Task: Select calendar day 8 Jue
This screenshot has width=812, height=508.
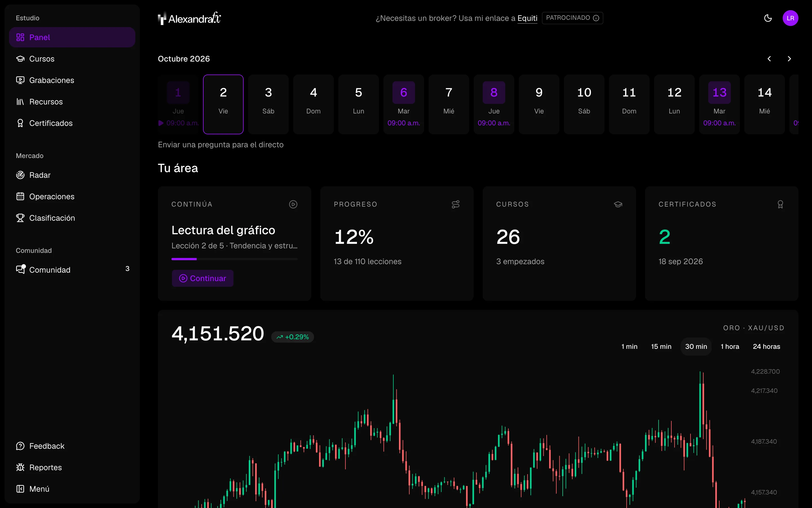Action: point(494,104)
